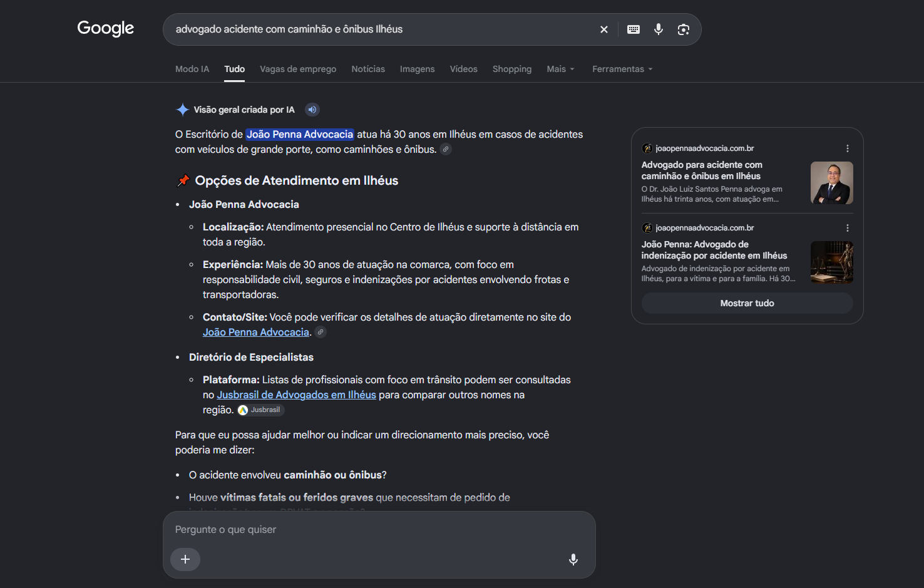This screenshot has width=924, height=588.
Task: Expand the Ferramentas dropdown
Action: pos(622,69)
